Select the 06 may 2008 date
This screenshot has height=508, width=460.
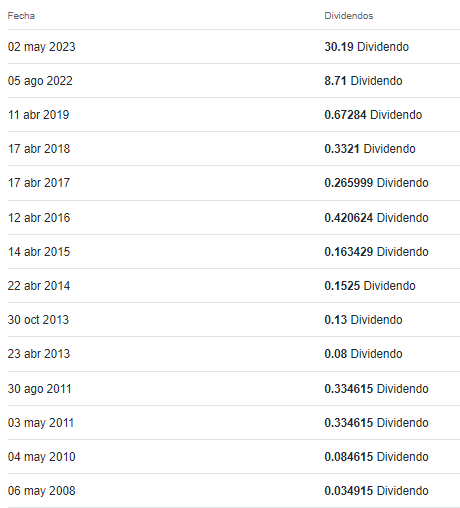[41, 491]
